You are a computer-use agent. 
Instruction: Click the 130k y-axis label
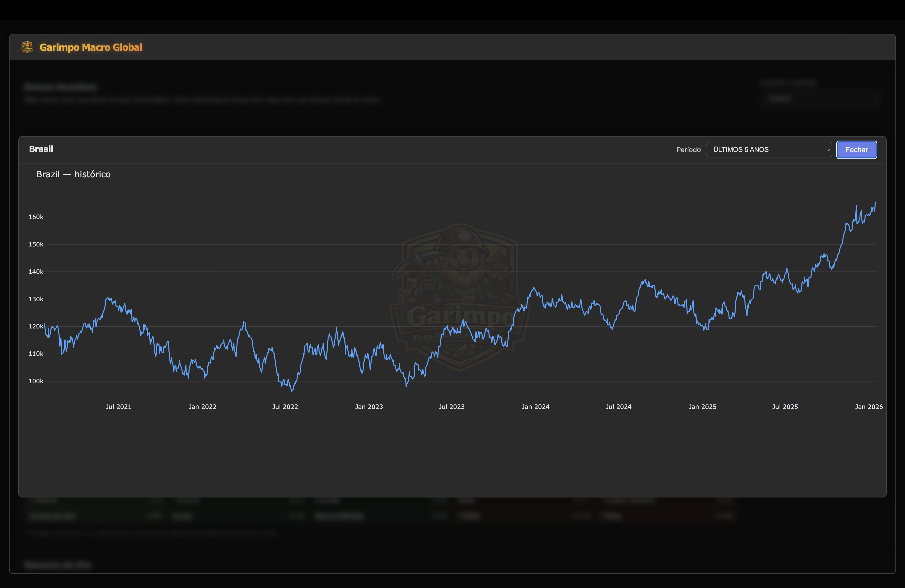[36, 299]
